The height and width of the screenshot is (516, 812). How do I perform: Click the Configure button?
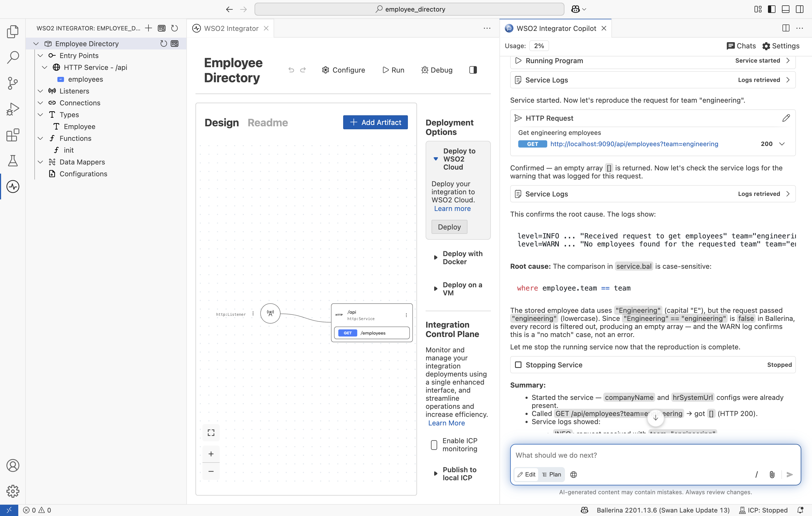click(x=344, y=70)
